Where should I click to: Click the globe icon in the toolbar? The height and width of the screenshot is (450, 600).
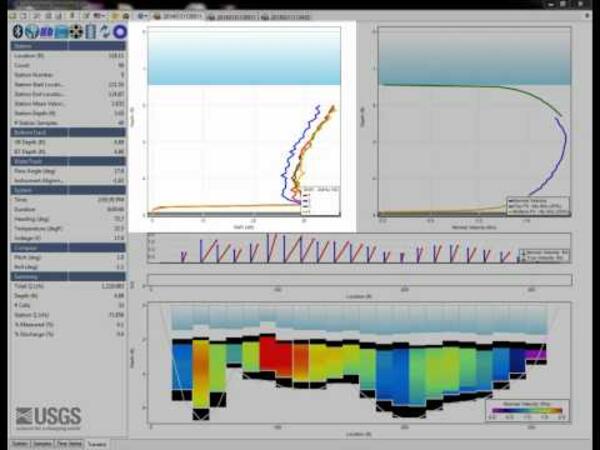[x=32, y=32]
